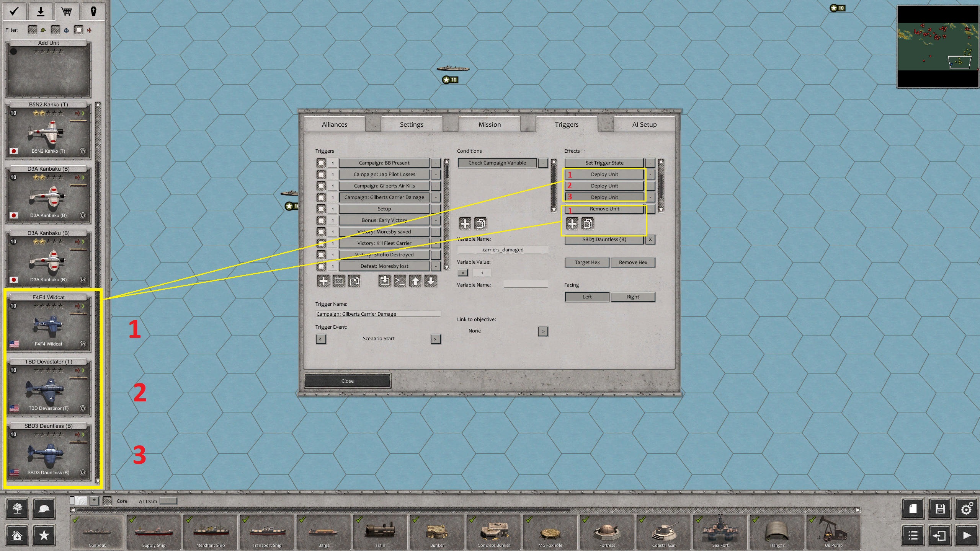Set facing to Right
This screenshot has height=551, width=980.
[633, 297]
